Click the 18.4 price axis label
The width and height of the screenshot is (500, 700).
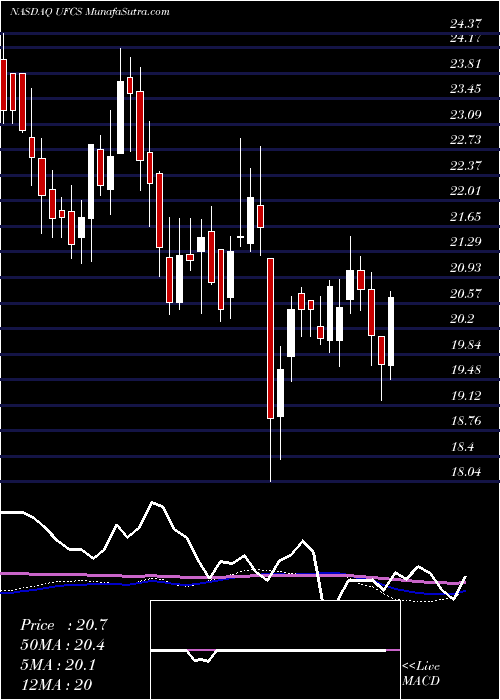click(461, 447)
